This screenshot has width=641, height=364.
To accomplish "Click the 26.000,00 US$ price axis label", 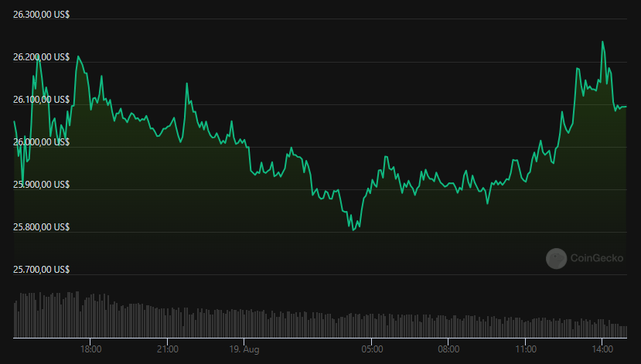I will tap(41, 142).
